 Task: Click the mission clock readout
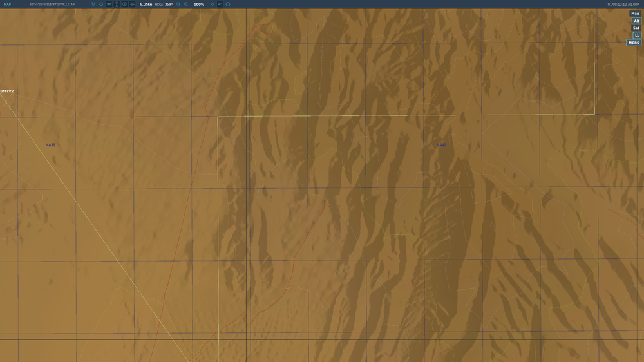pos(623,4)
